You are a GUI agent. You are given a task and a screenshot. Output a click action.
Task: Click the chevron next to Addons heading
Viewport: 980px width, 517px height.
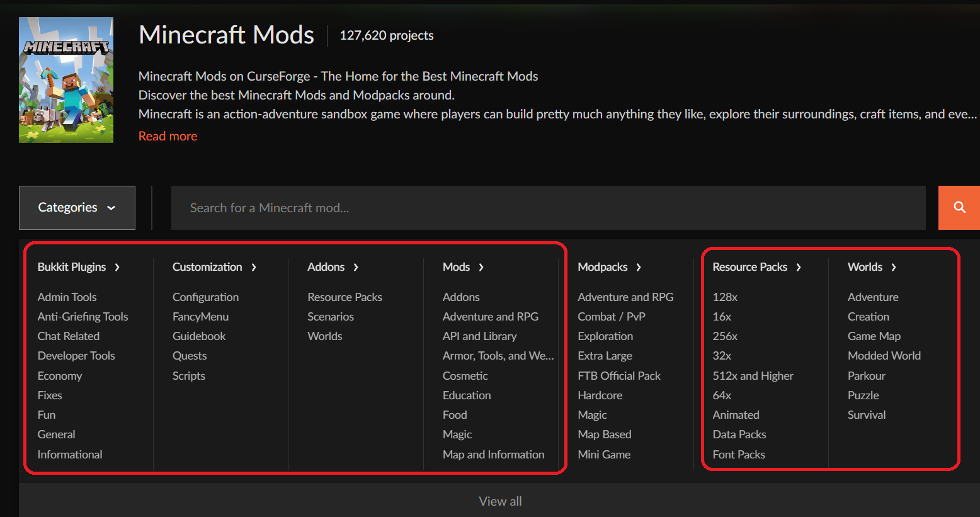click(x=356, y=267)
